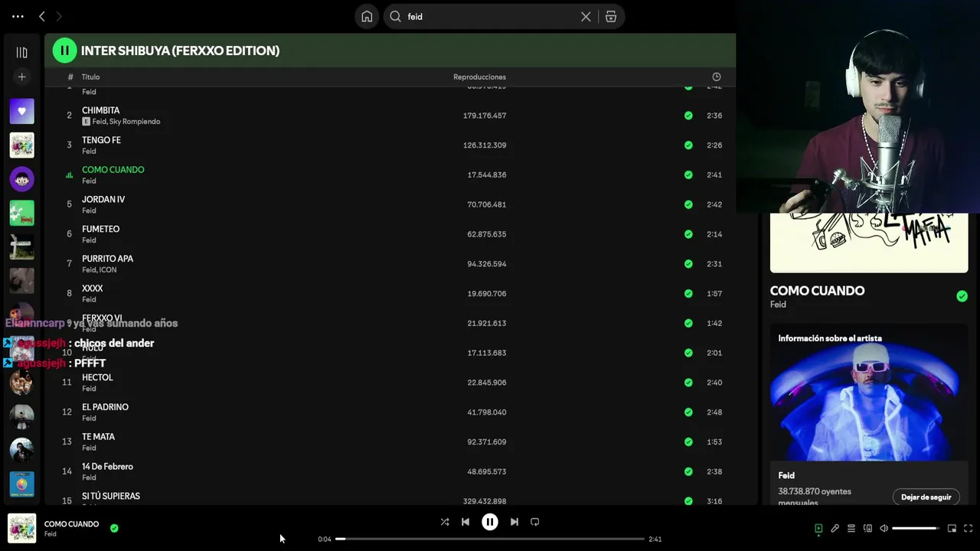Screen dimensions: 980x551
Task: Select the HECTOL track title
Action: [97, 378]
